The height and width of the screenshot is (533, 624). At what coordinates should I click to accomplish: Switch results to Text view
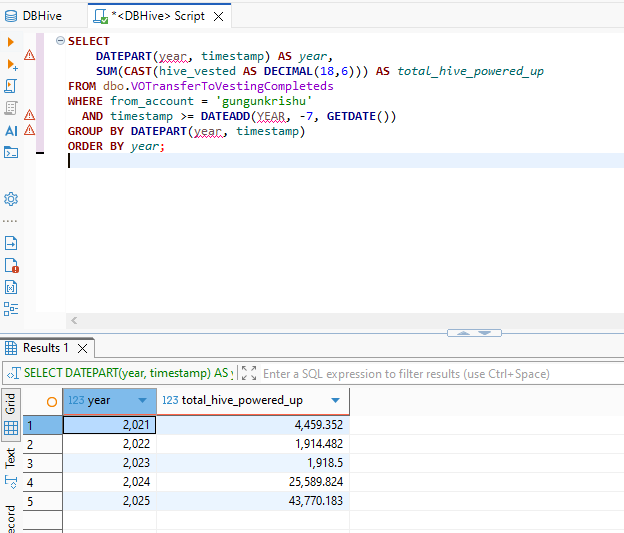(11, 458)
